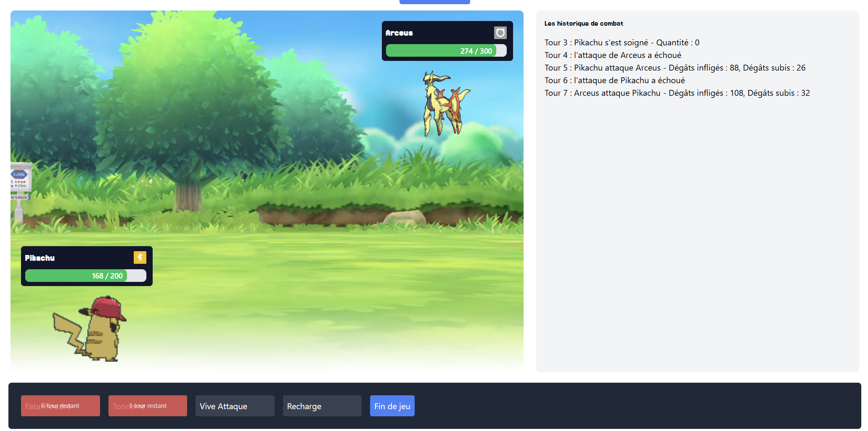Click Arceus's normal type icon

pos(500,33)
